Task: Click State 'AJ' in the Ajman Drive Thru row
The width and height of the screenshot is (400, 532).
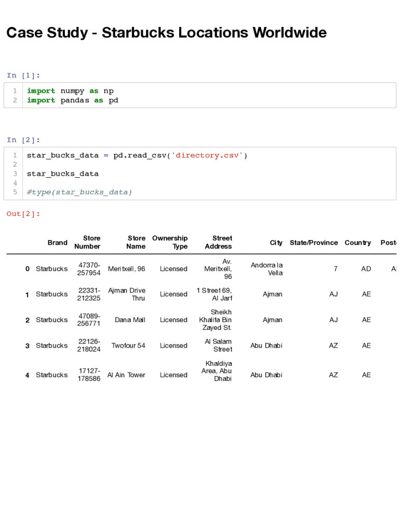Action: (x=334, y=294)
